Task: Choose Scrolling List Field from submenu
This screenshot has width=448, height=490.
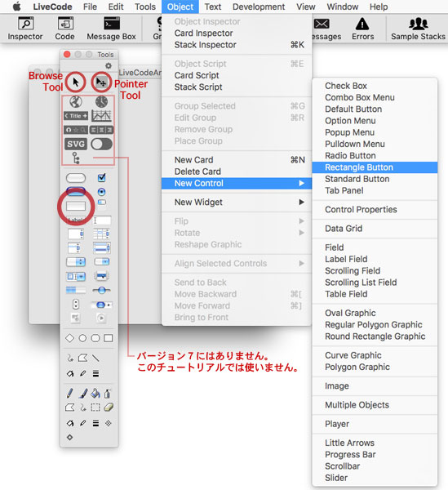Action: click(375, 283)
